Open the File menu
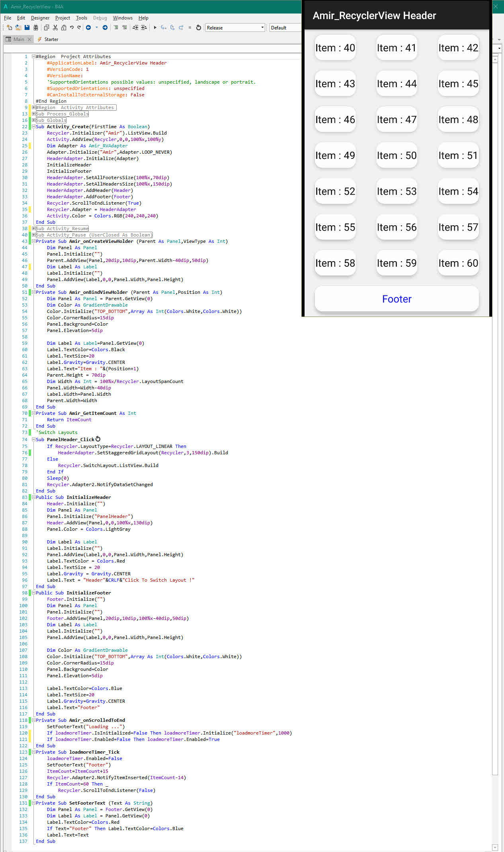 [8, 18]
